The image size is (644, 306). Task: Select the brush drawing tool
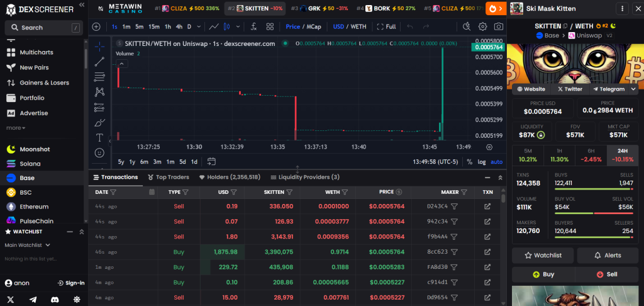[x=99, y=123]
